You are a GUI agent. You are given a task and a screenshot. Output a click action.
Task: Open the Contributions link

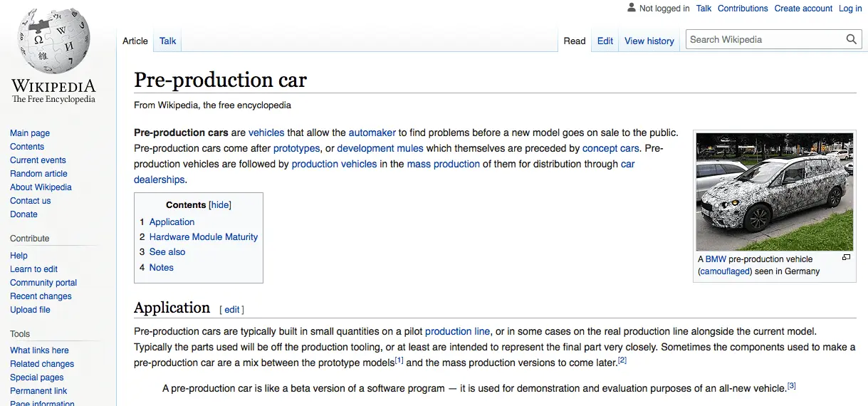tap(743, 9)
